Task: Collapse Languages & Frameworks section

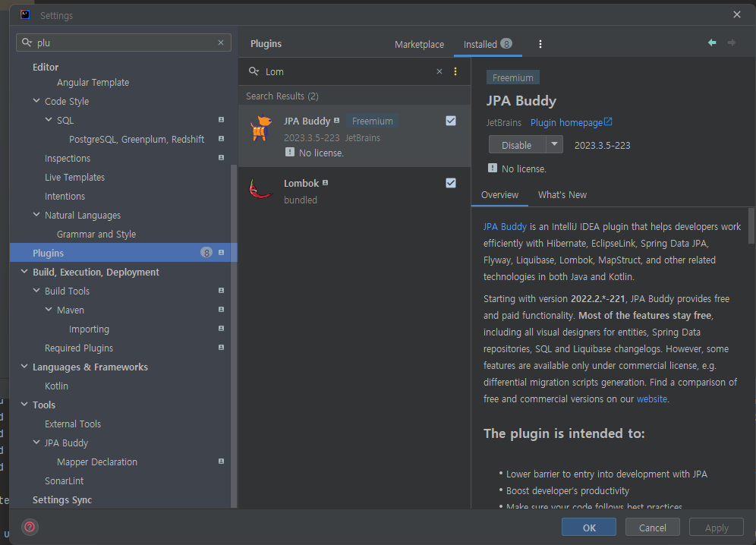Action: click(24, 367)
